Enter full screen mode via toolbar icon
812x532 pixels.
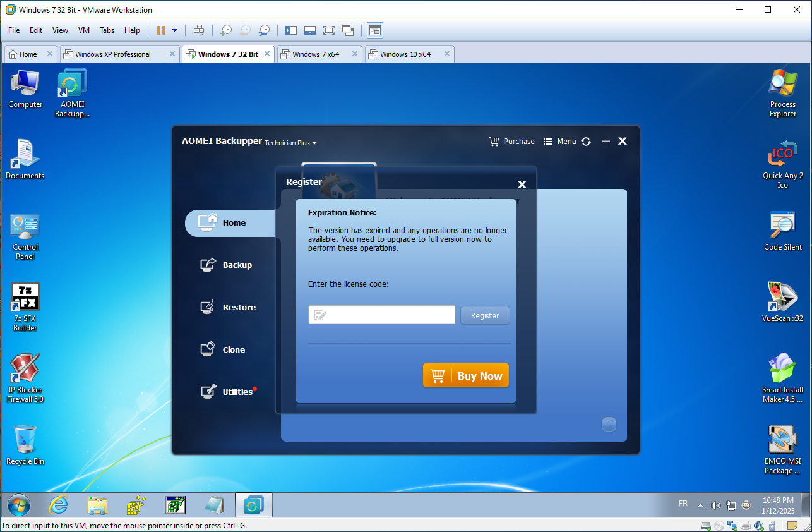[329, 30]
